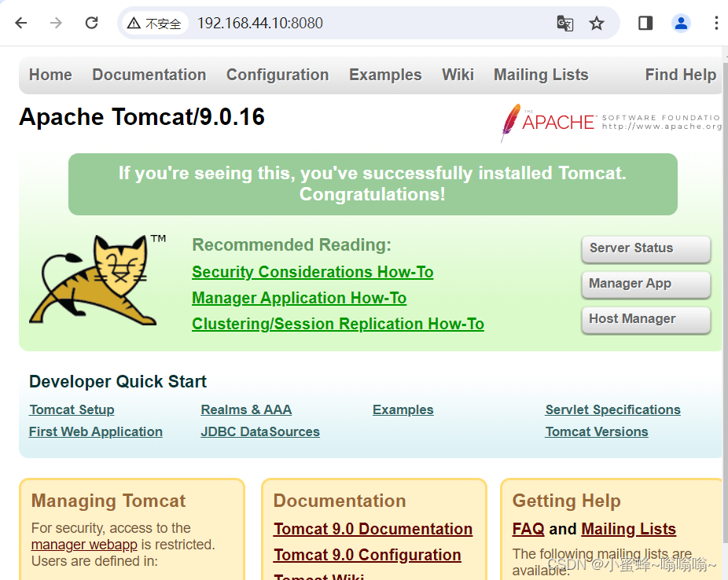Click the back navigation arrow
The width and height of the screenshot is (728, 580).
coord(21,23)
